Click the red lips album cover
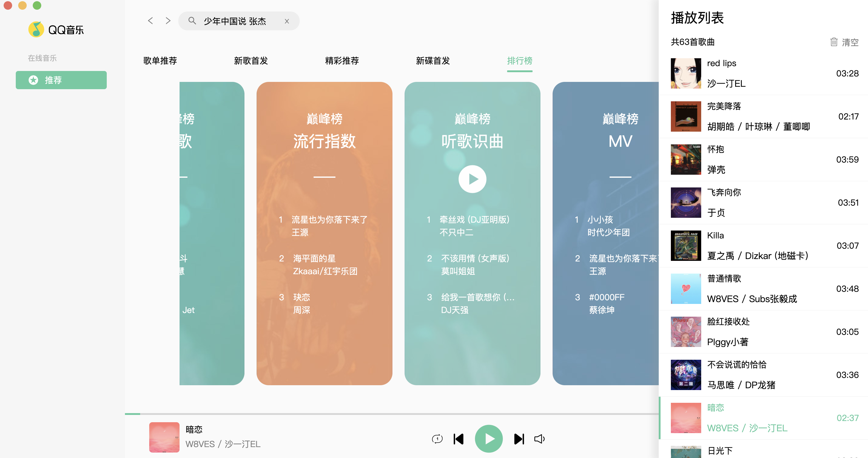868x458 pixels. 686,73
